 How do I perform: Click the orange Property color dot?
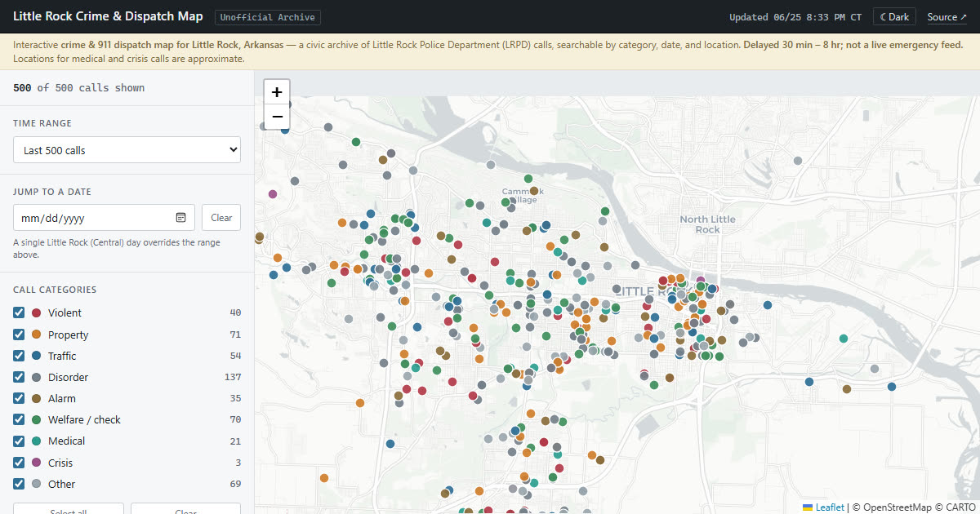37,335
